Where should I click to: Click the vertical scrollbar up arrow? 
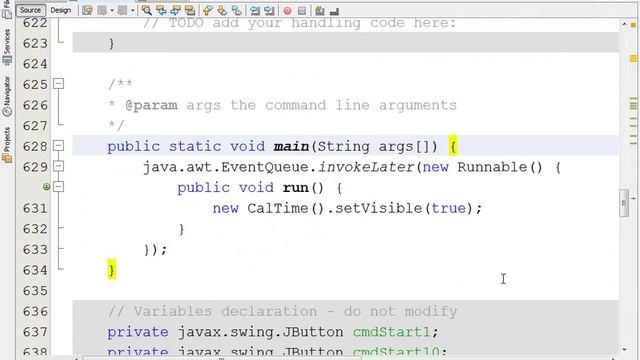click(x=624, y=24)
